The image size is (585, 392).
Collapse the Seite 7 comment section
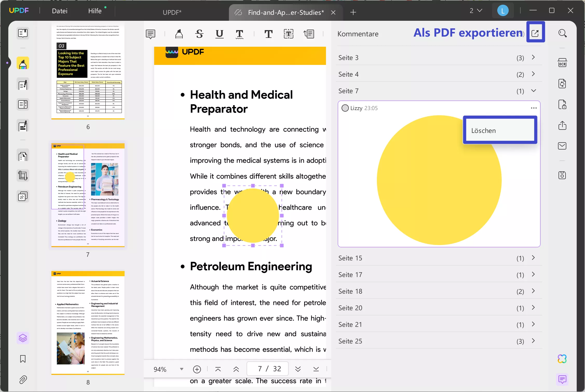[x=534, y=91]
